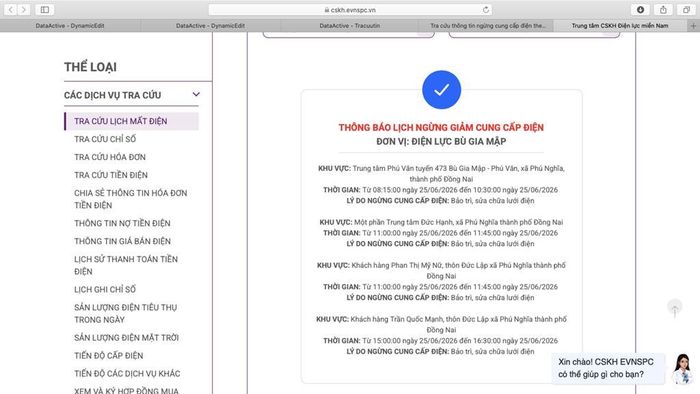Click the 08:15:00 to 10:30:00 time line
700x394 pixels.
coord(441,190)
